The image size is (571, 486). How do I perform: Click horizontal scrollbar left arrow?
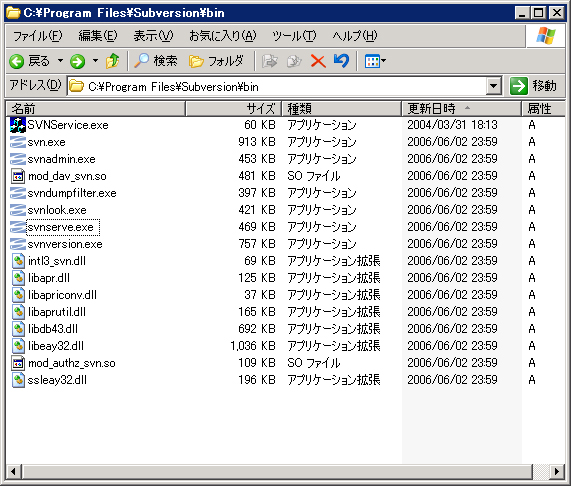click(13, 471)
